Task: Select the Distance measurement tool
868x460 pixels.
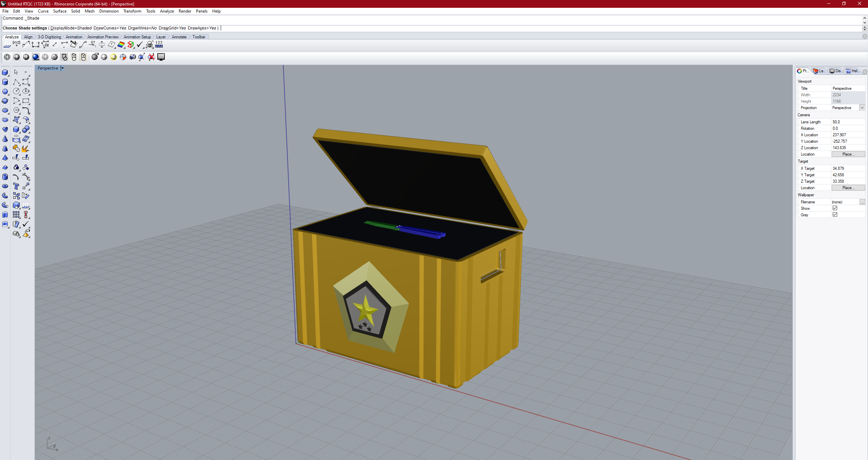Action: pos(36,44)
